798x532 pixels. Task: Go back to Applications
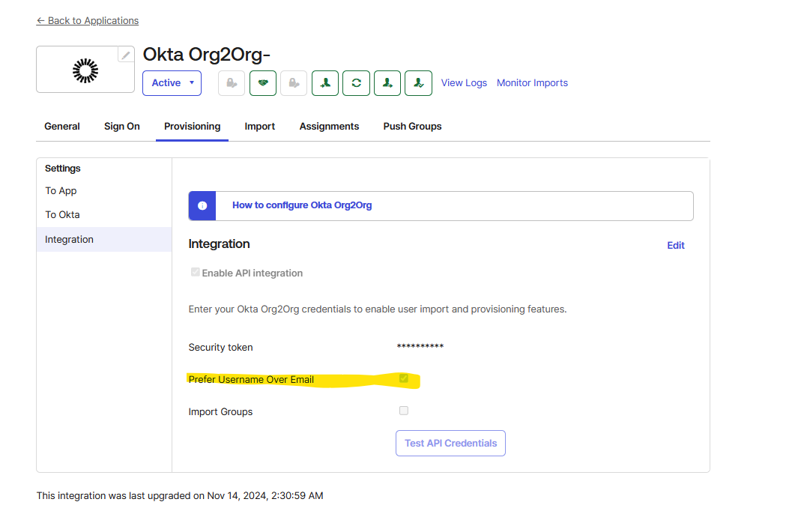click(x=88, y=20)
